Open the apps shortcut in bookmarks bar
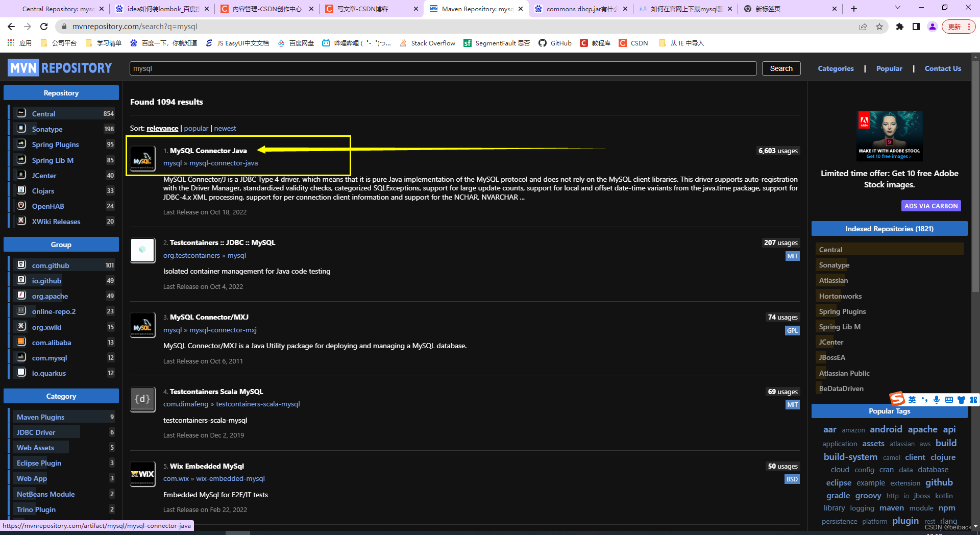 19,43
